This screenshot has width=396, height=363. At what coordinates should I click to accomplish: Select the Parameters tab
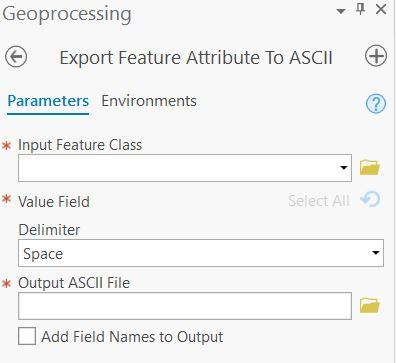click(48, 101)
